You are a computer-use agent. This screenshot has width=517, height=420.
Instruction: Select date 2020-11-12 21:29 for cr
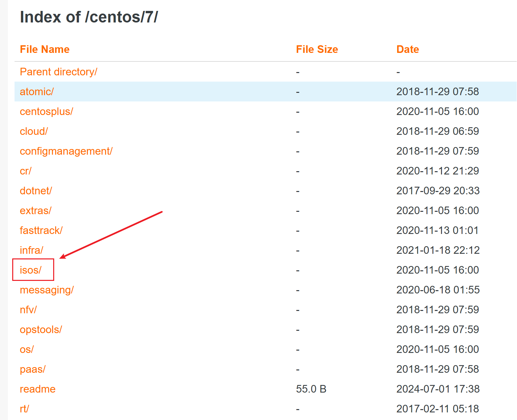tap(437, 171)
